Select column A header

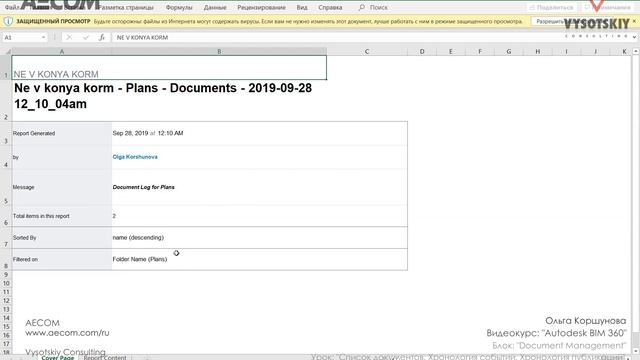click(x=62, y=51)
